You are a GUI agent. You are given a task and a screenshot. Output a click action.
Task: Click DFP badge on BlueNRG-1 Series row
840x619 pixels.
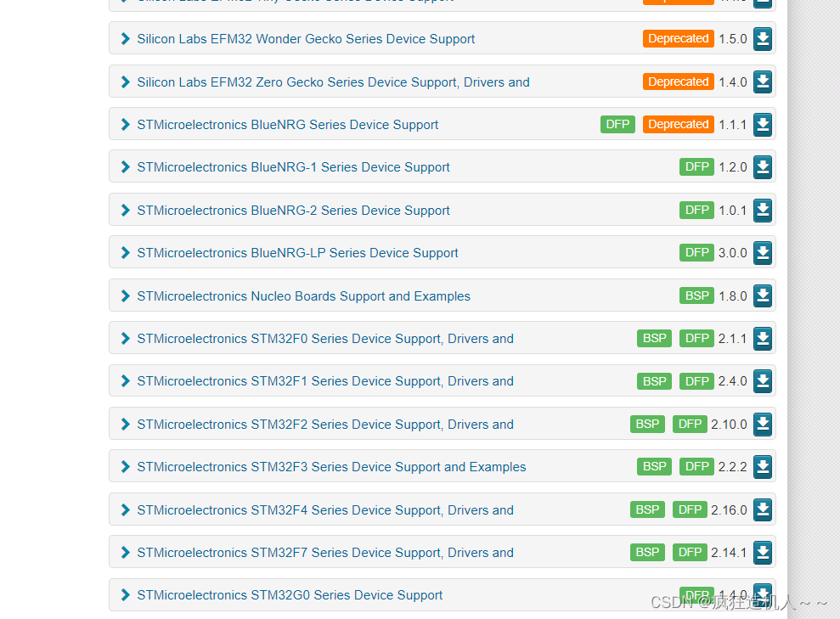tap(697, 167)
